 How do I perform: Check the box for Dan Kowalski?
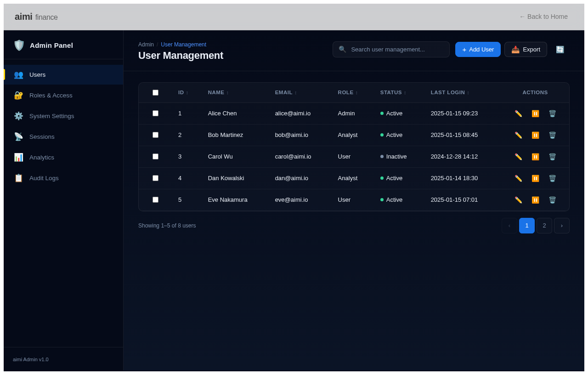click(x=155, y=178)
